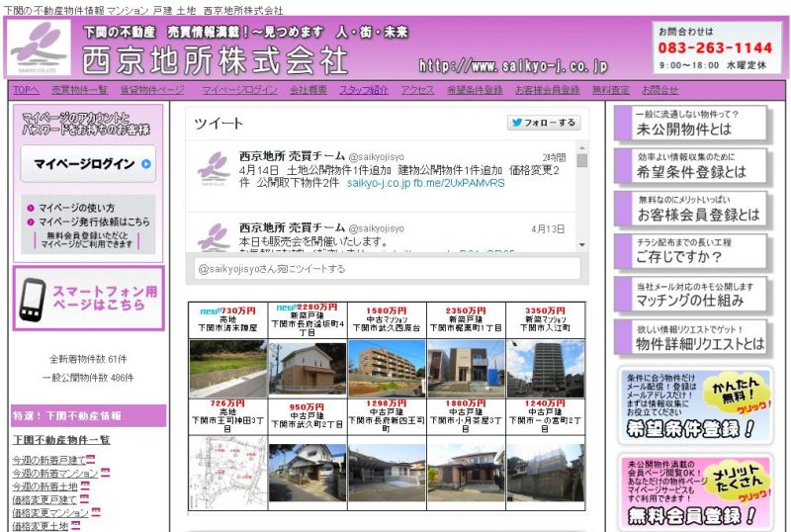Open the 3350万円 apartment tower photo
The height and width of the screenshot is (532, 791).
pyautogui.click(x=545, y=368)
